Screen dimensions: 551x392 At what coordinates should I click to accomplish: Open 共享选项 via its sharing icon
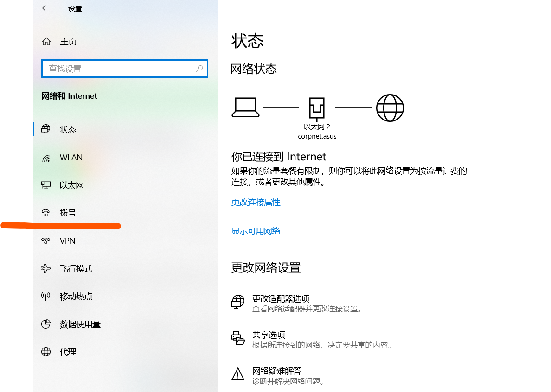pos(238,338)
